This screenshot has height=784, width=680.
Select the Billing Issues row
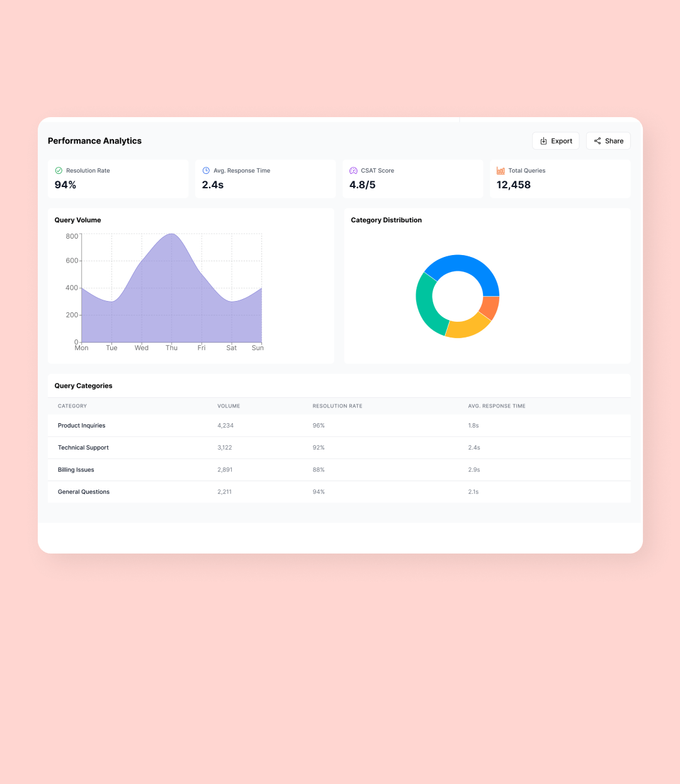point(76,470)
